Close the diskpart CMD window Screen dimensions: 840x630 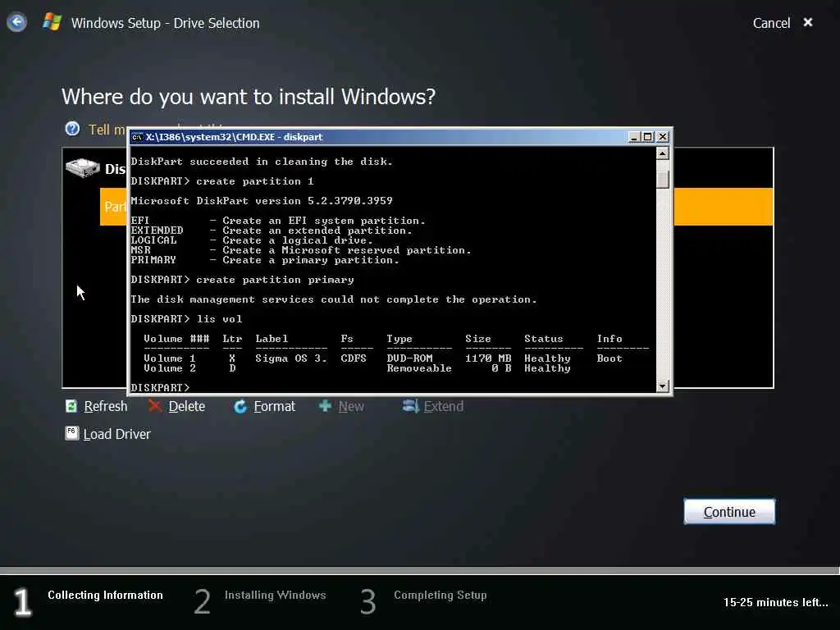pyautogui.click(x=663, y=137)
